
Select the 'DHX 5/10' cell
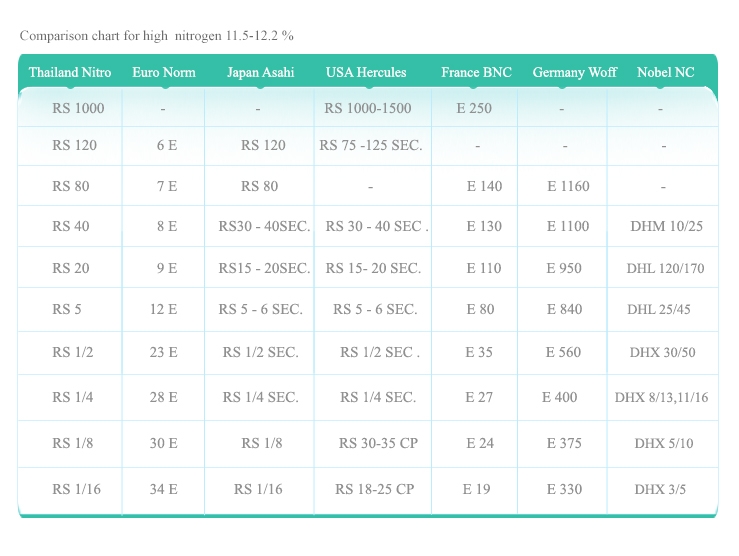[664, 443]
